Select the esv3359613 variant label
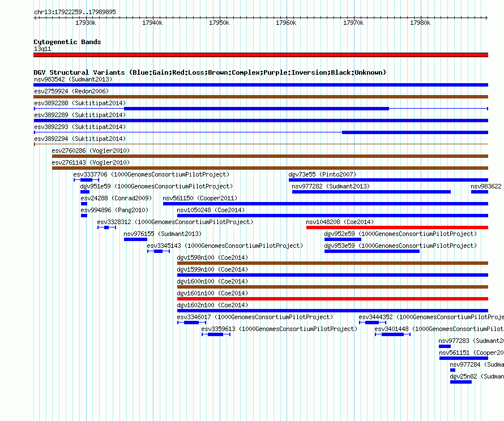Image resolution: width=504 pixels, height=421 pixels. (279, 329)
